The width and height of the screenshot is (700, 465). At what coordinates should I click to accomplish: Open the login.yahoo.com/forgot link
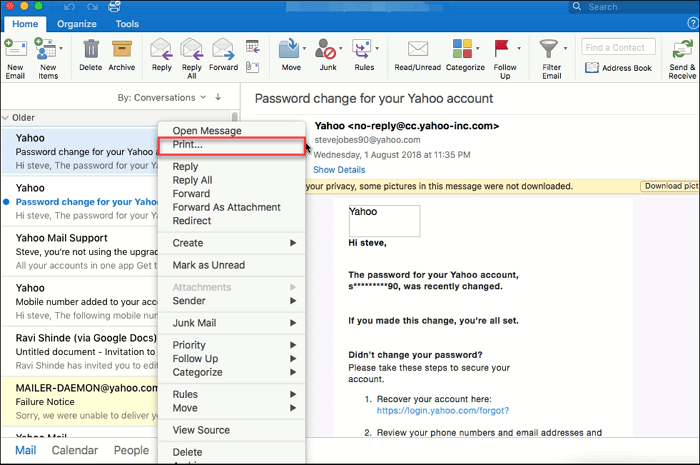(443, 410)
